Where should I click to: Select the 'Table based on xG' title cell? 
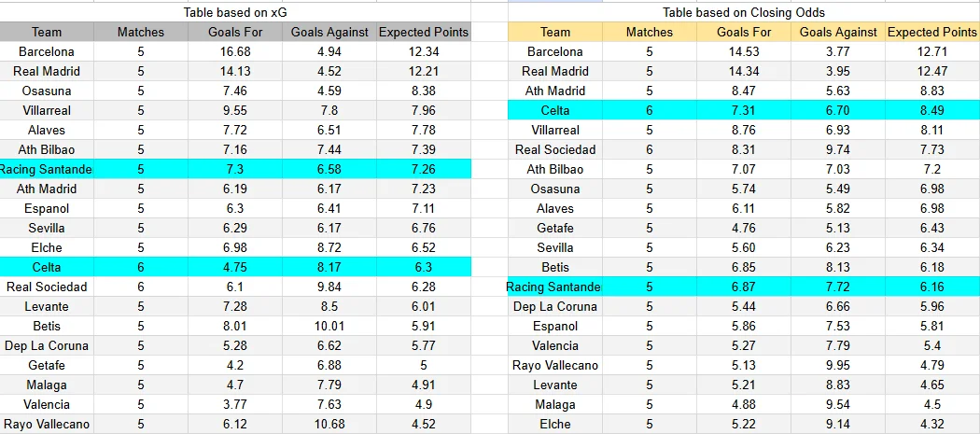pos(235,12)
